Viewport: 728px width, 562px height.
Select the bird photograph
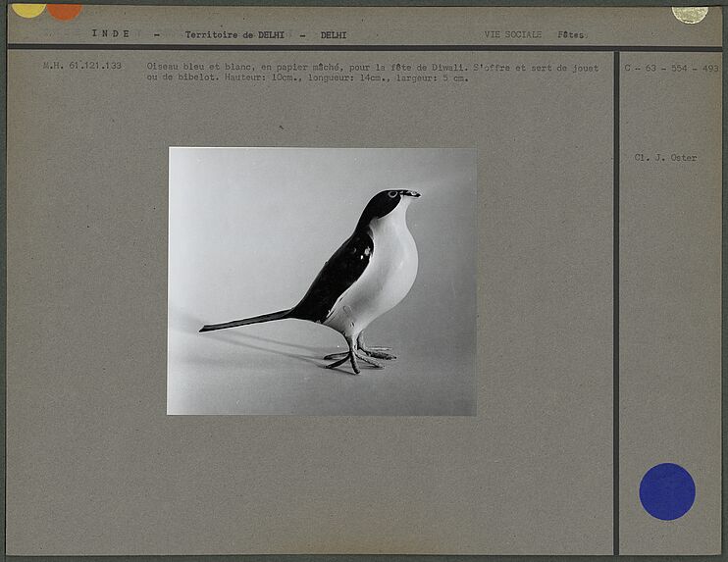pyautogui.click(x=322, y=281)
